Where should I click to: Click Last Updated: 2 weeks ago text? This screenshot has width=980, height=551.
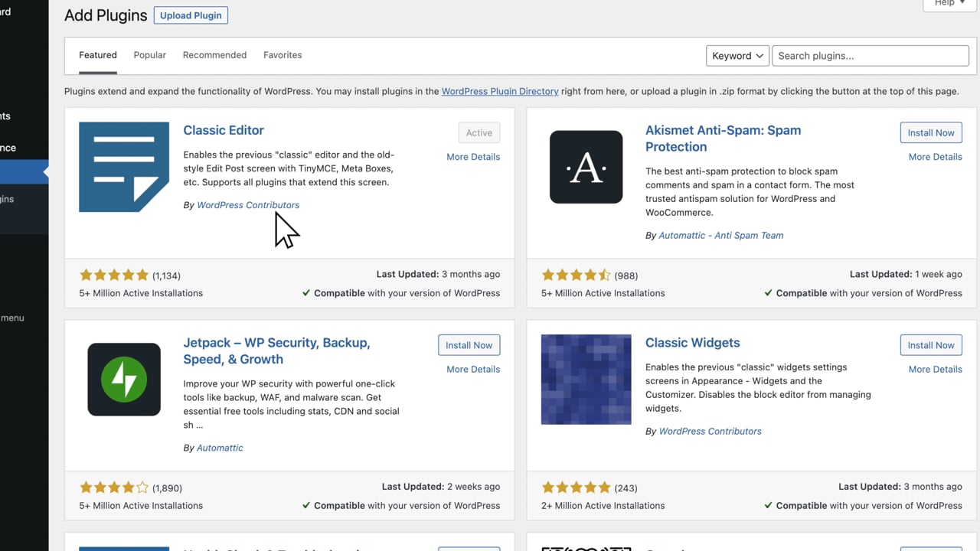pyautogui.click(x=441, y=487)
